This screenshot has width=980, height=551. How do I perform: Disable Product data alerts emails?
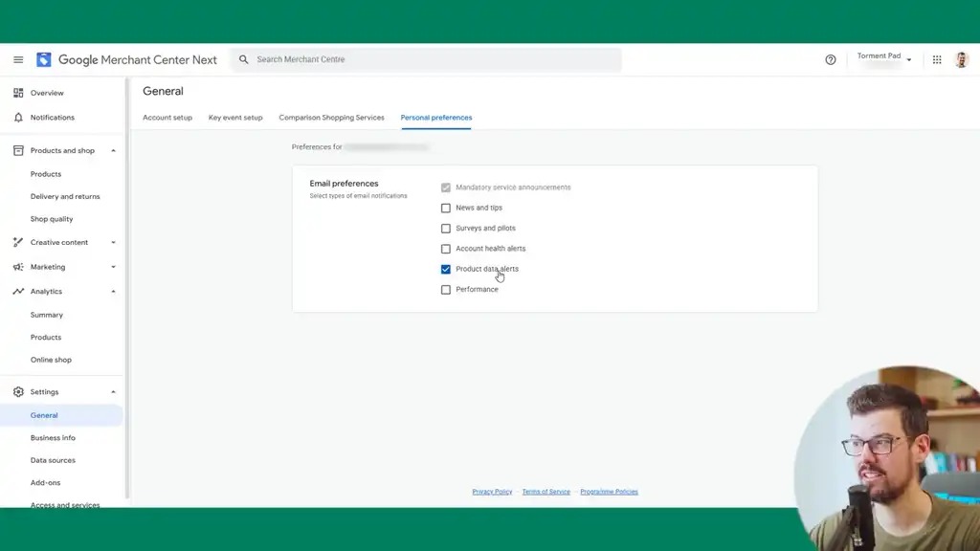(445, 269)
